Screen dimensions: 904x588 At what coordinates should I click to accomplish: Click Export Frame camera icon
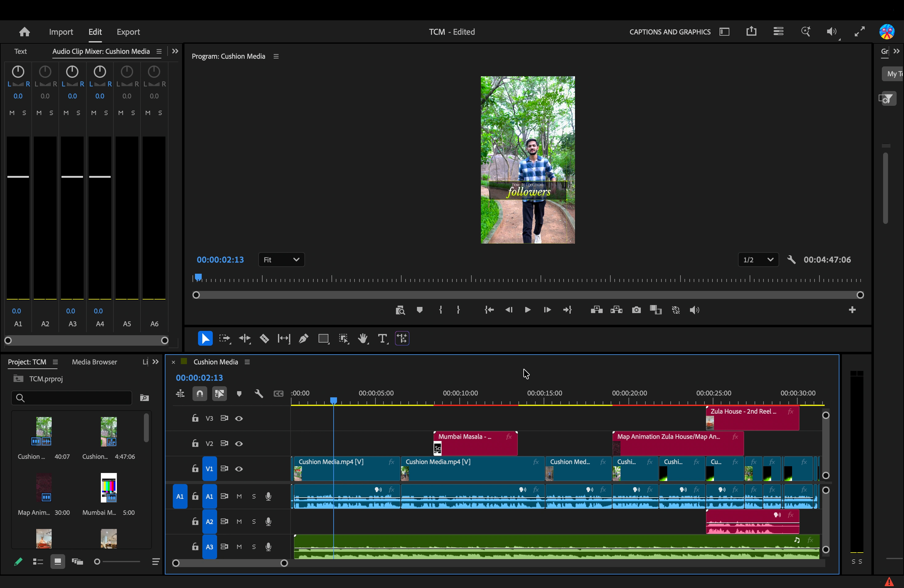click(636, 310)
